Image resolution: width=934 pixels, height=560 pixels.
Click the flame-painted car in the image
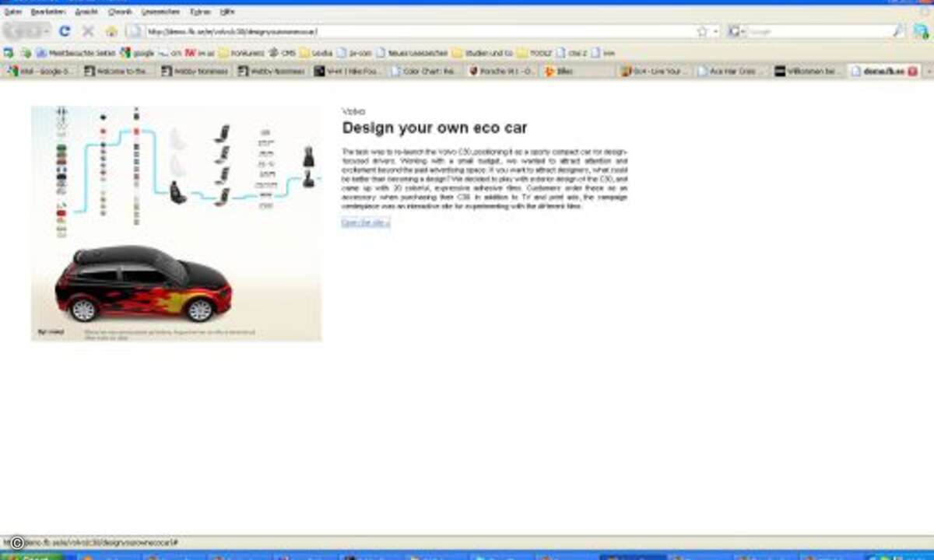(142, 284)
